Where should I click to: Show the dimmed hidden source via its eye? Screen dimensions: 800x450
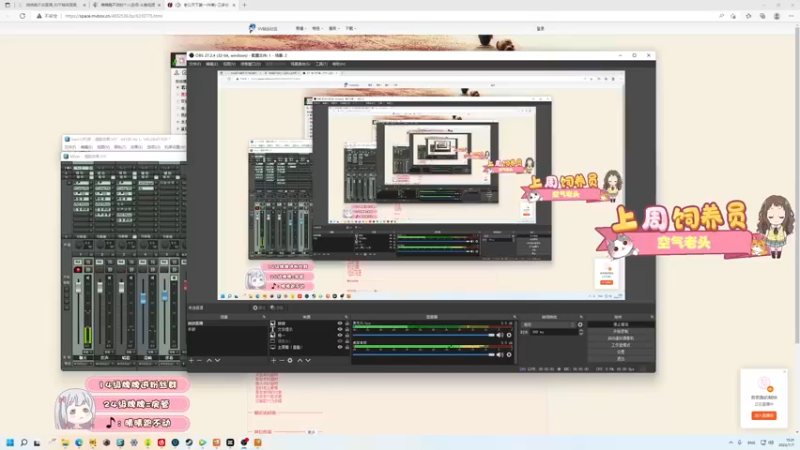(340, 341)
